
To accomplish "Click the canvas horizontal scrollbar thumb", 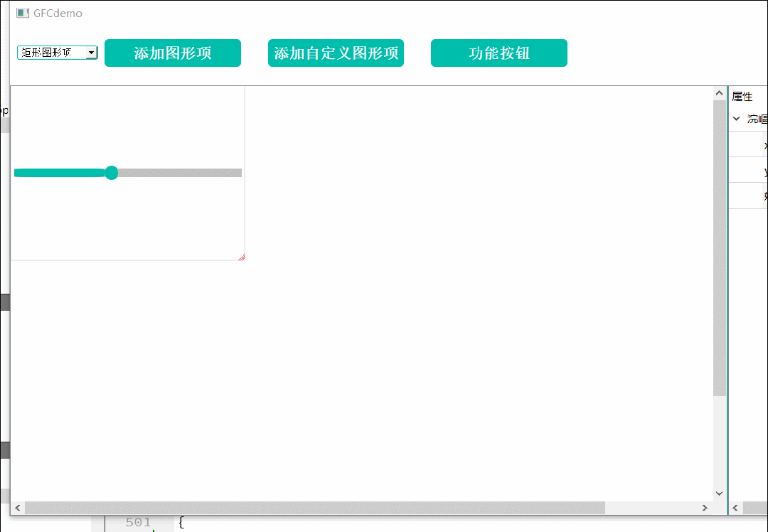I will (x=315, y=508).
